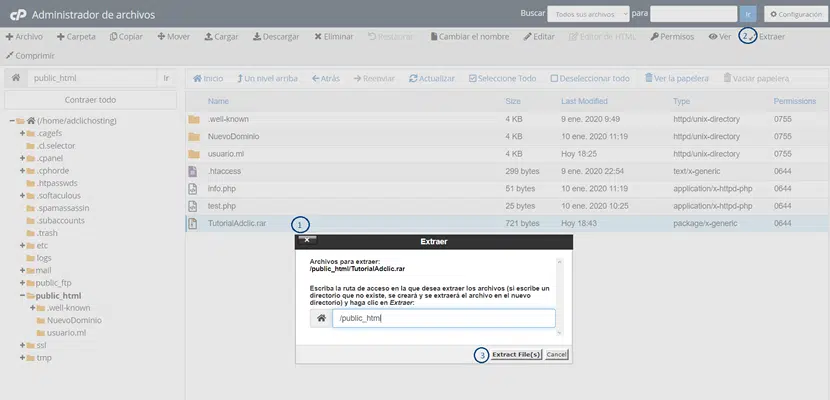The width and height of the screenshot is (830, 400).
Task: Click the Copiar toolbar icon
Action: (111, 36)
